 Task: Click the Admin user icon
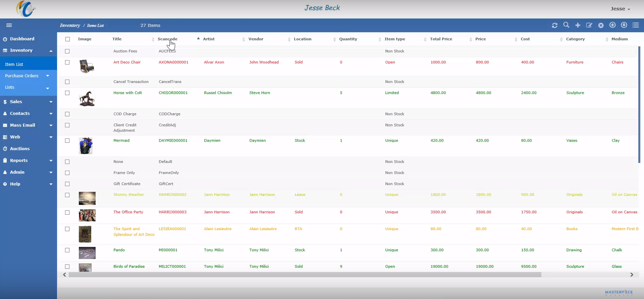5,172
